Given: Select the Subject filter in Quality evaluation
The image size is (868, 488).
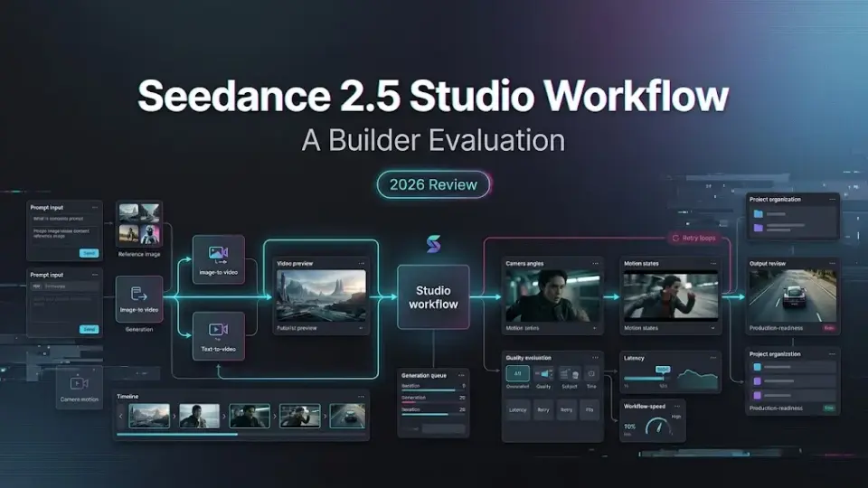Looking at the screenshot, I should (569, 374).
